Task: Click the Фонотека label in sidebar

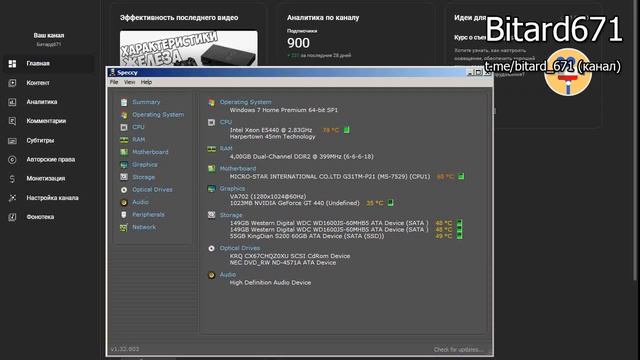Action: point(40,217)
